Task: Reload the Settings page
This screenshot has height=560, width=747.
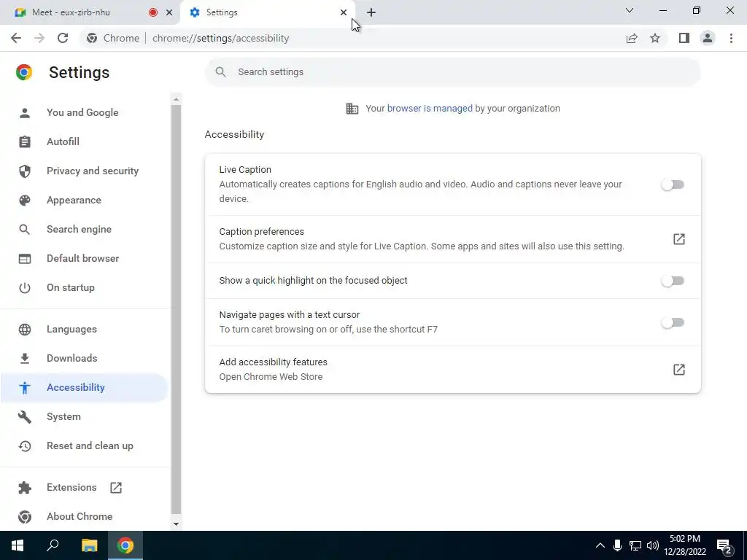Action: coord(63,38)
